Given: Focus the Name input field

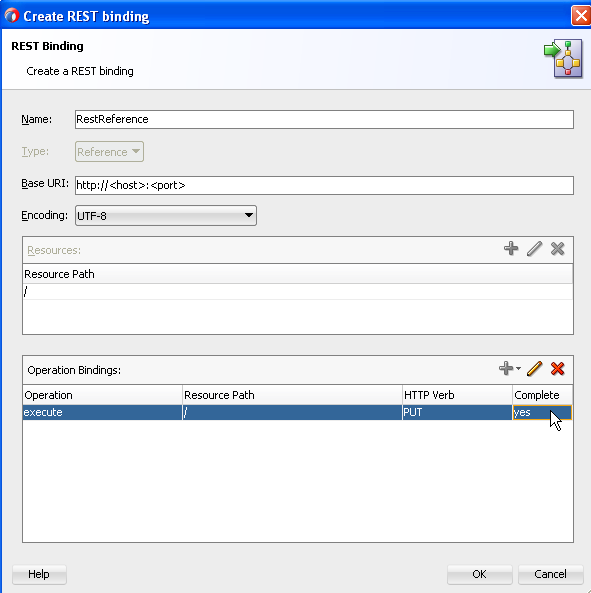Looking at the screenshot, I should click(x=324, y=120).
